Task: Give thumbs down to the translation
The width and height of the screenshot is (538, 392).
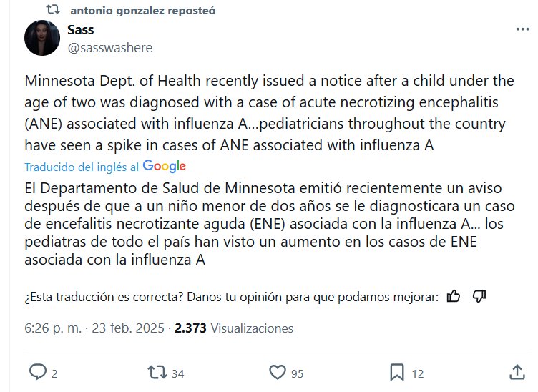Action: 479,296
